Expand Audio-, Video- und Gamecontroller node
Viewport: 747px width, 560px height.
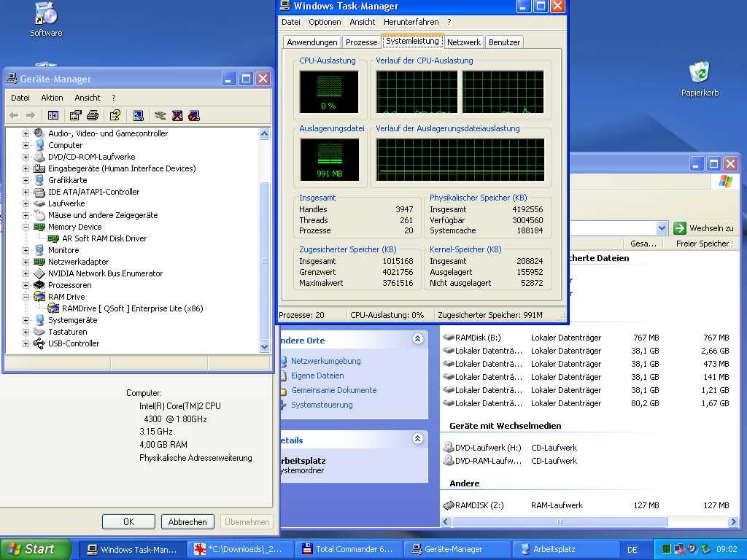26,134
